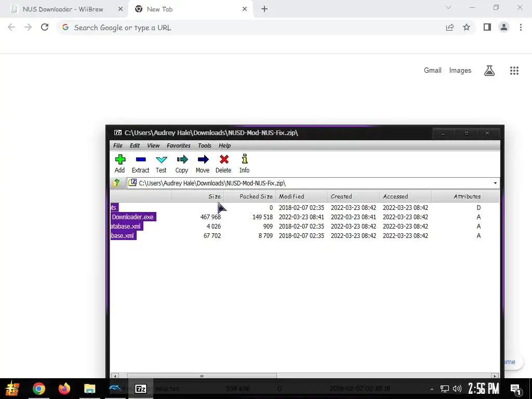Open Chrome tab search chevron
This screenshot has height=399, width=532.
pyautogui.click(x=448, y=7)
